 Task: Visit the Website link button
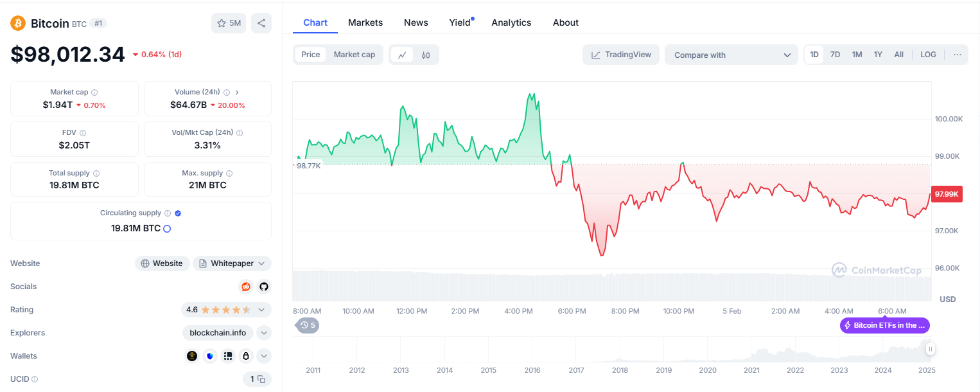(x=162, y=263)
